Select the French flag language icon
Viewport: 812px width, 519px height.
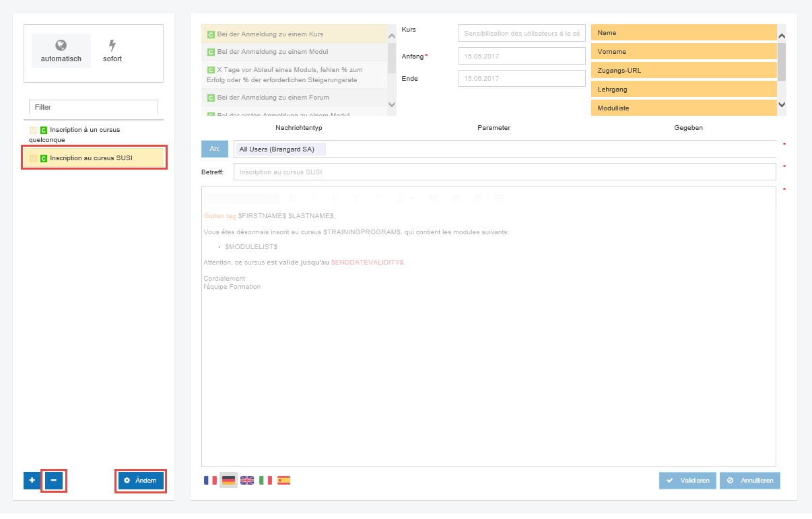tap(210, 480)
